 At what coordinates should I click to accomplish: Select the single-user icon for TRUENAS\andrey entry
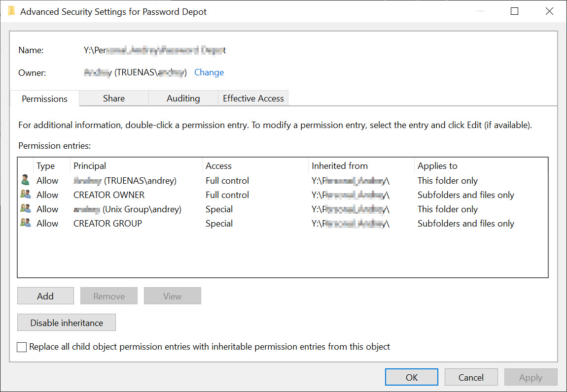(25, 180)
